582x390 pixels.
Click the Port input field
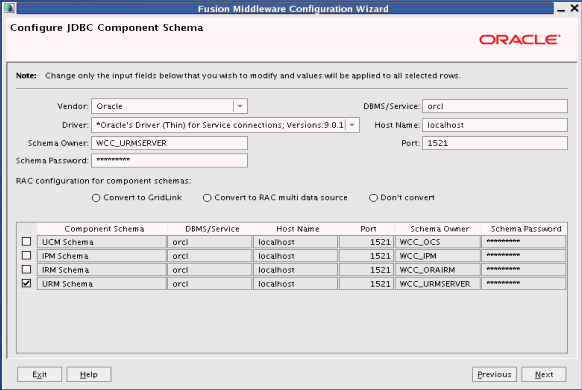pyautogui.click(x=495, y=143)
